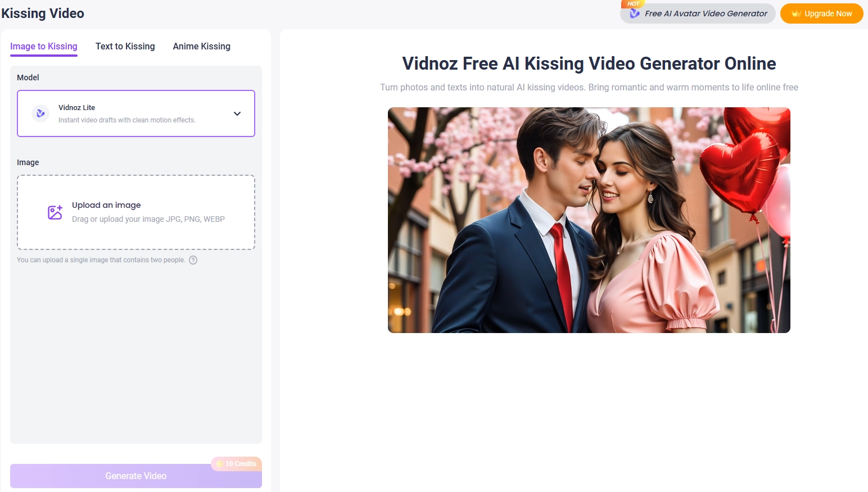Click the romantic couple preview image
Screen dimensions: 868x492
[589, 220]
